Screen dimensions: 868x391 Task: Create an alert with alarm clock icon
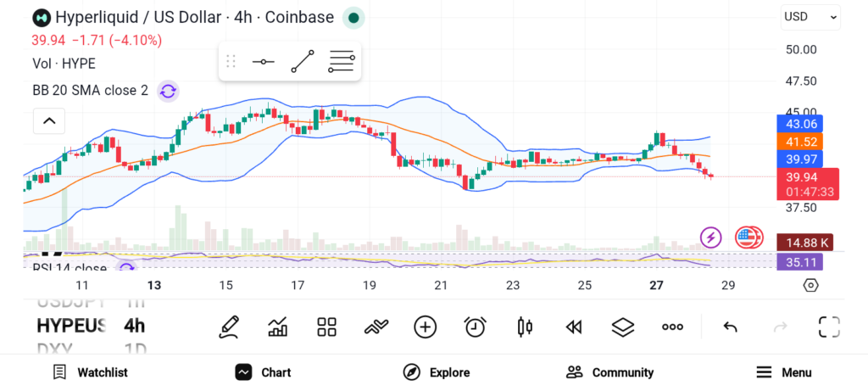coord(475,327)
